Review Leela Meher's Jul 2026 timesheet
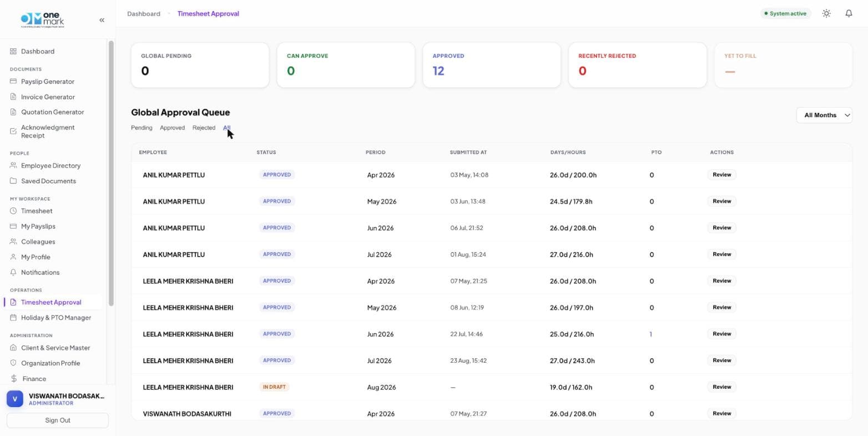 [721, 360]
